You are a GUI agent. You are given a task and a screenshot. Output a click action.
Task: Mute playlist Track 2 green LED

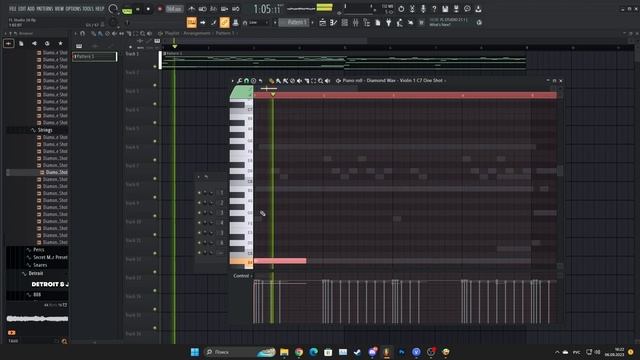point(155,85)
